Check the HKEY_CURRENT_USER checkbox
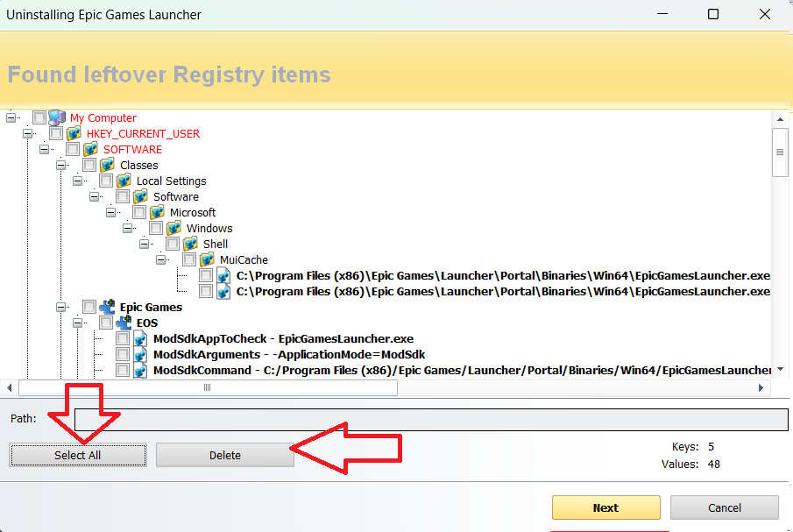The image size is (793, 532). [56, 133]
